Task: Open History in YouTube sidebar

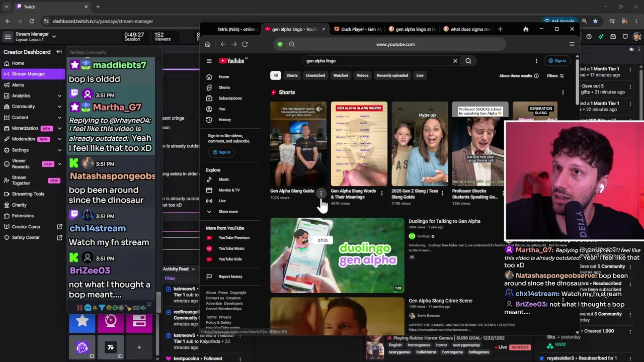Action: [224, 120]
